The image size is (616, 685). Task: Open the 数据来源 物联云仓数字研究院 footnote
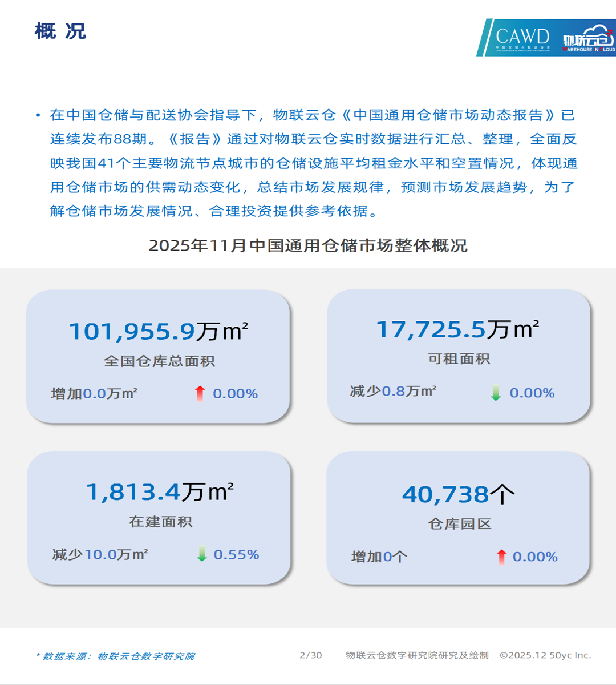pos(115,656)
